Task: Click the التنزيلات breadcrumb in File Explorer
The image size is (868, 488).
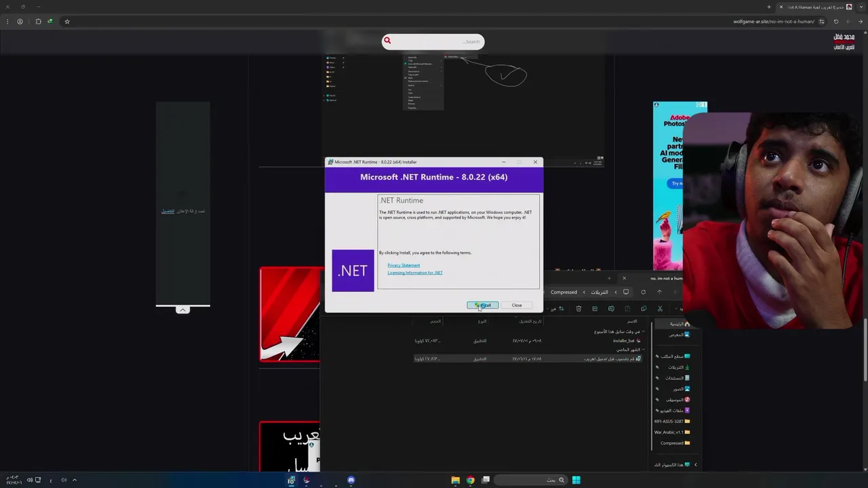Action: click(599, 292)
